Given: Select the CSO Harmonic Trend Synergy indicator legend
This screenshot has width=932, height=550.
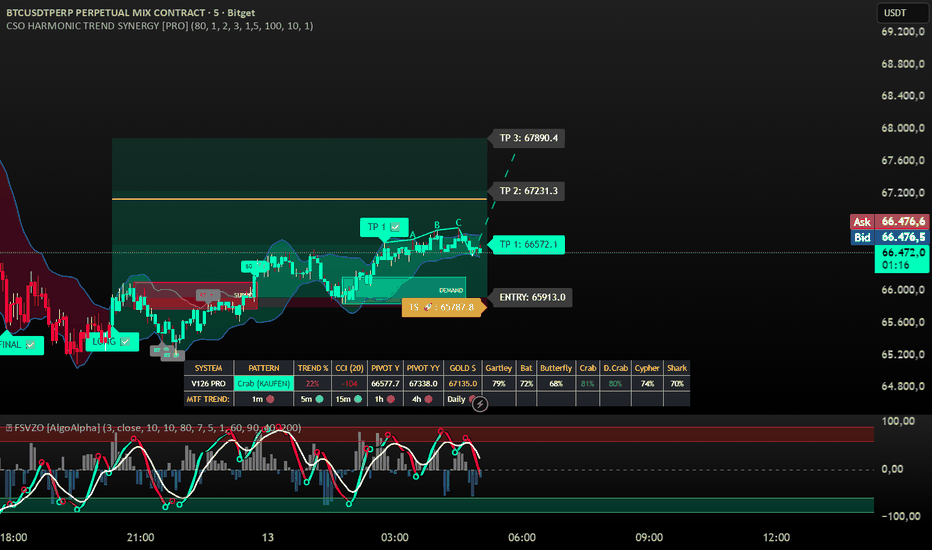Looking at the screenshot, I should (159, 26).
